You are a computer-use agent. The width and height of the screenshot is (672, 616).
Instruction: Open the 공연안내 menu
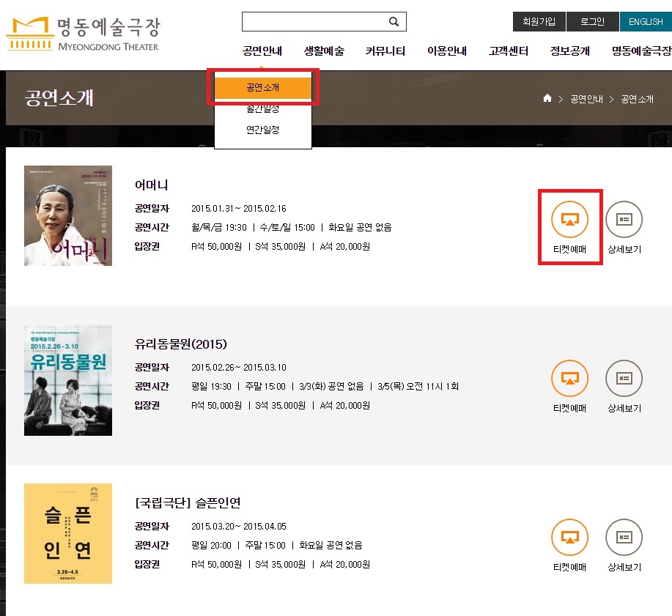pos(262,51)
